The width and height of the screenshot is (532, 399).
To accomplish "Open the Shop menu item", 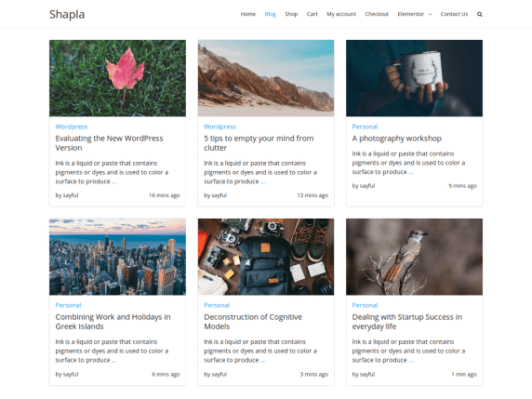I will click(x=291, y=14).
